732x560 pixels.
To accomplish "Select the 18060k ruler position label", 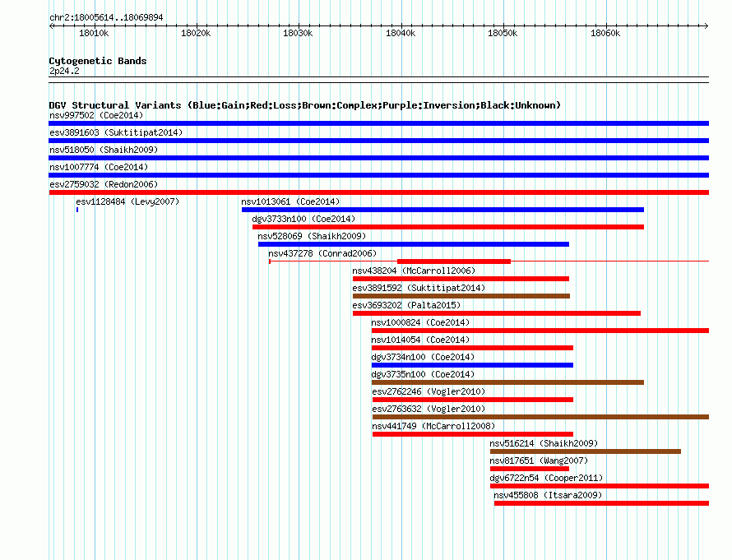I will 605,33.
